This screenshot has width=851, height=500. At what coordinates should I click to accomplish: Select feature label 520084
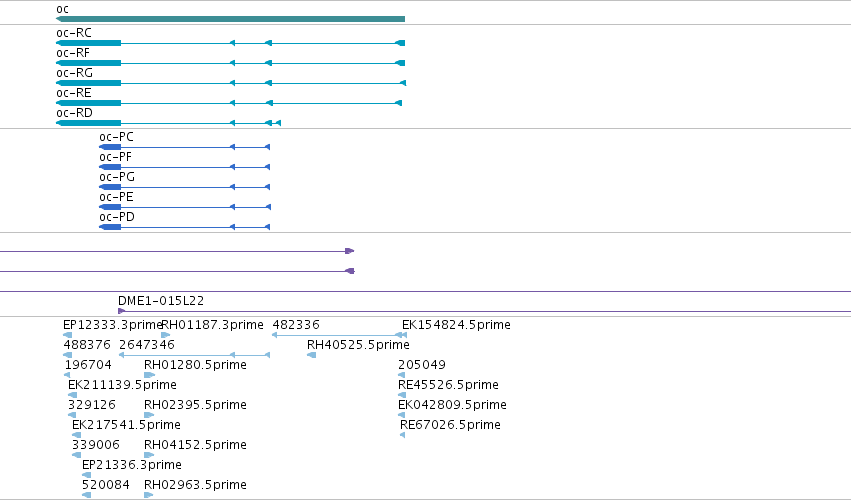106,486
